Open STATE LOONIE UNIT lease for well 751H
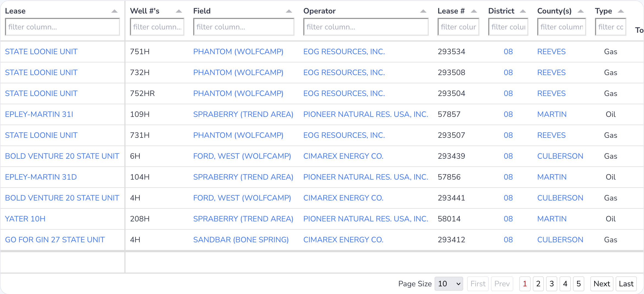644x294 pixels. (41, 51)
